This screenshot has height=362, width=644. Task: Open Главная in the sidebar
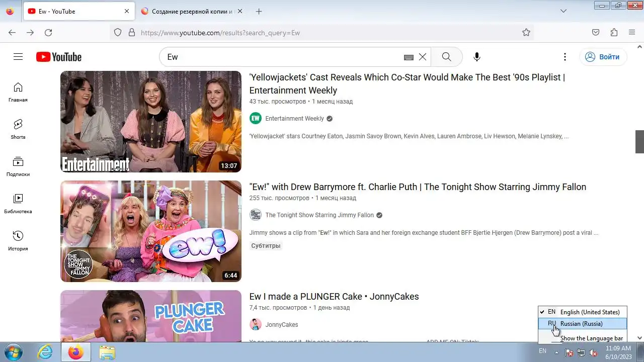18,93
